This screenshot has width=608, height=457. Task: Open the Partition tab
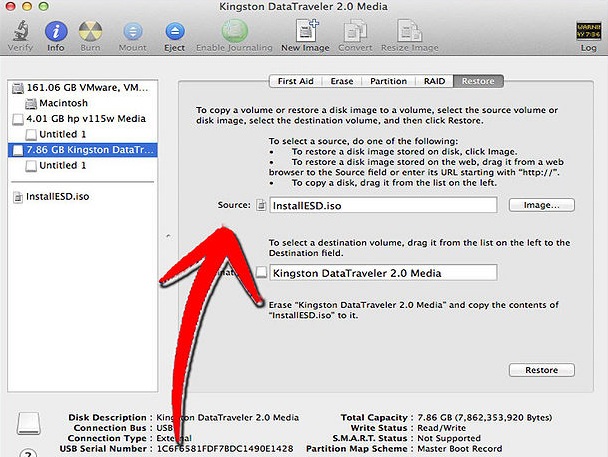pyautogui.click(x=388, y=81)
